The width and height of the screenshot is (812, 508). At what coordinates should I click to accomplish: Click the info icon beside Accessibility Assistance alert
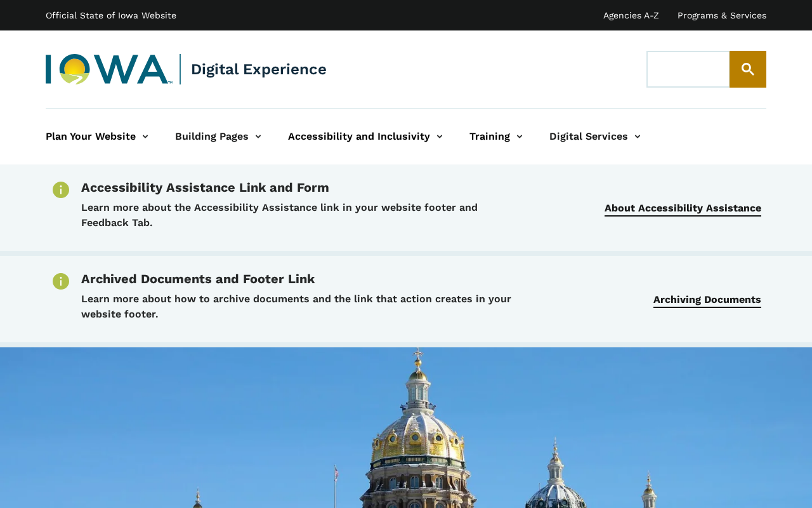click(61, 190)
